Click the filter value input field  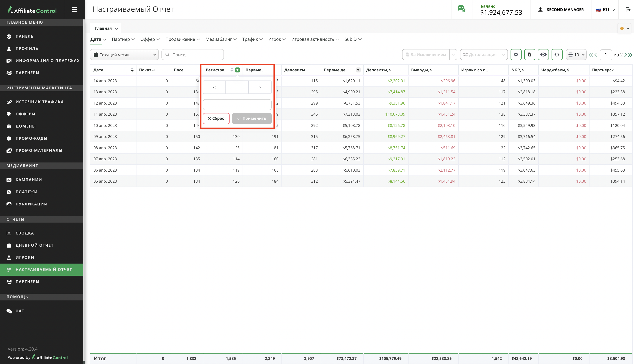coord(237,105)
